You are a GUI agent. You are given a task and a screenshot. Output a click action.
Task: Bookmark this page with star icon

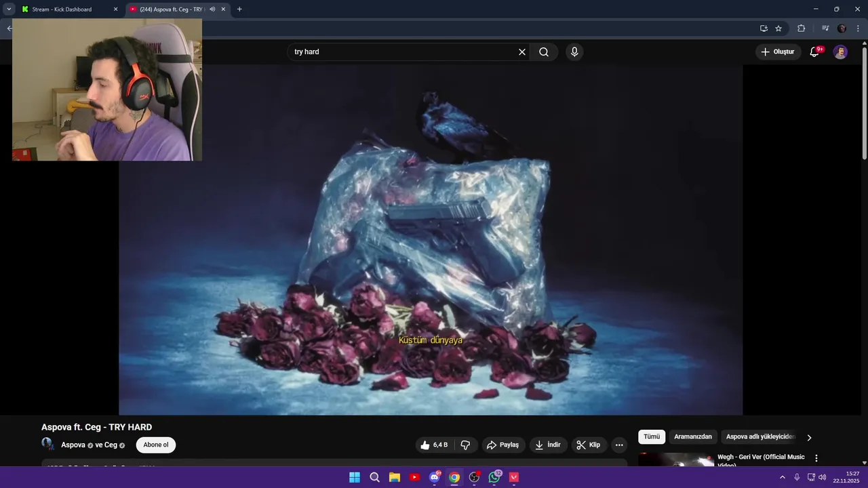[x=778, y=28]
